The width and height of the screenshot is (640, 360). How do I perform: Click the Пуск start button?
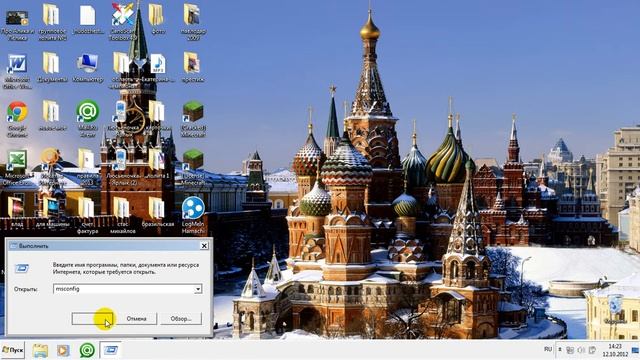(12, 350)
